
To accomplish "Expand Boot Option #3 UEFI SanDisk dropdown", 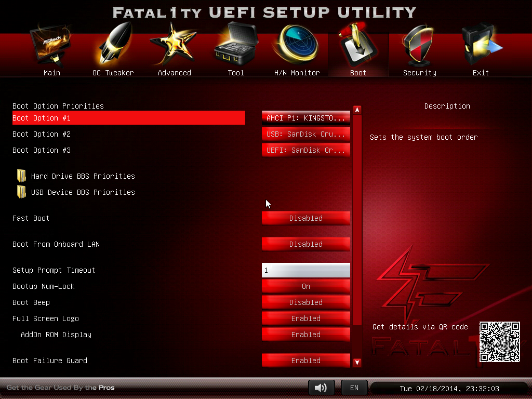I will (305, 150).
